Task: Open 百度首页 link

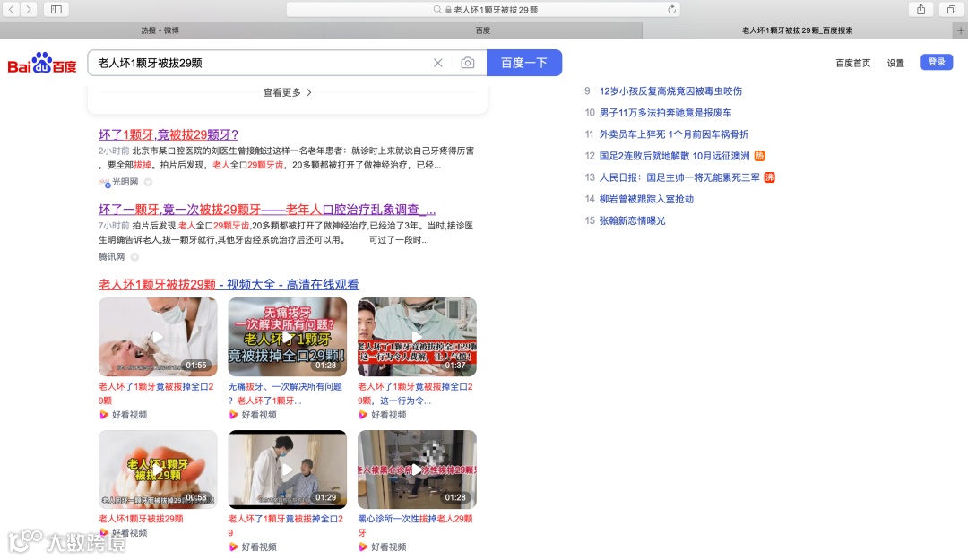Action: point(852,63)
